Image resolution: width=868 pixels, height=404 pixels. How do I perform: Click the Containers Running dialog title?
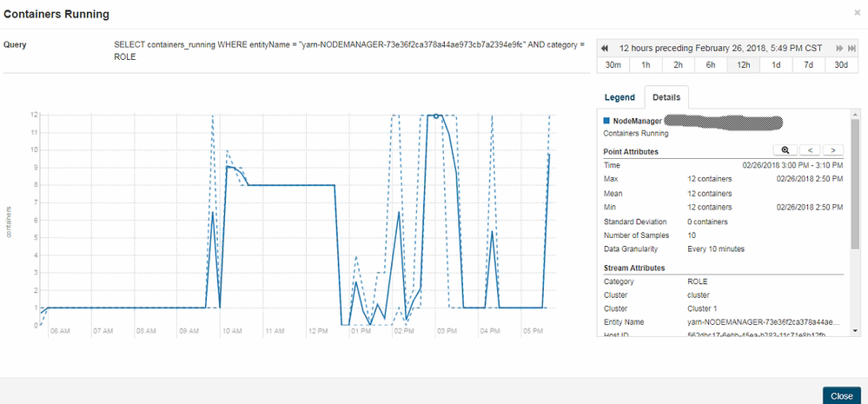point(56,15)
